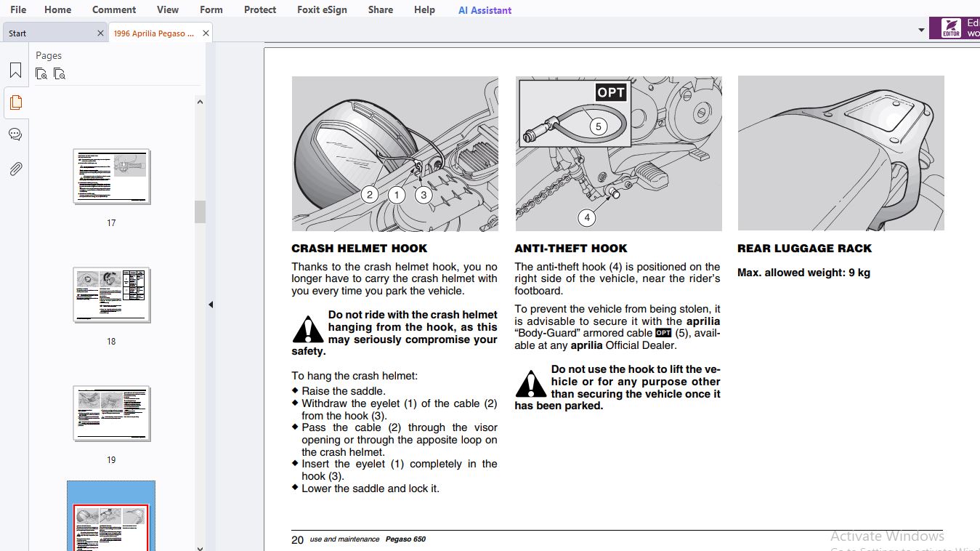Click page number 20 in footer
The image size is (980, 551).
coord(297,539)
